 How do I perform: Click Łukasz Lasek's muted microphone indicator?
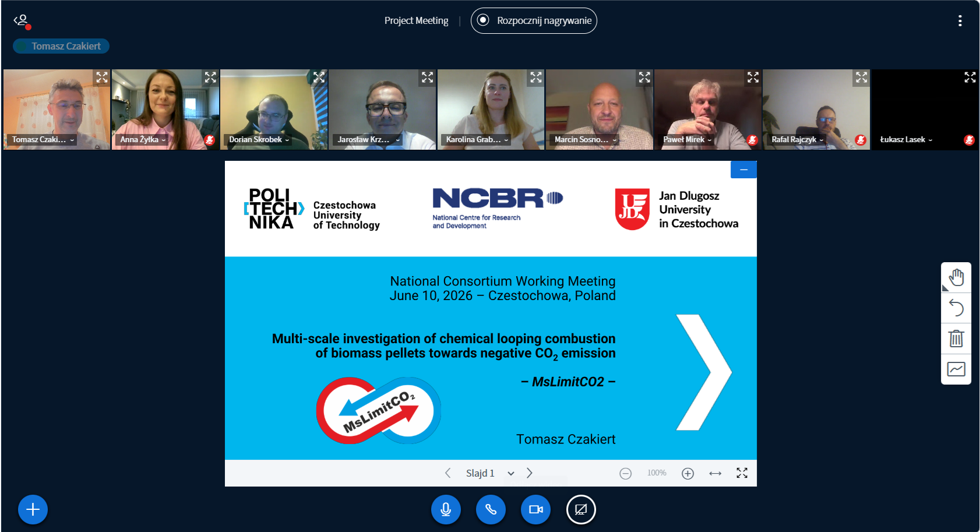[x=969, y=140]
